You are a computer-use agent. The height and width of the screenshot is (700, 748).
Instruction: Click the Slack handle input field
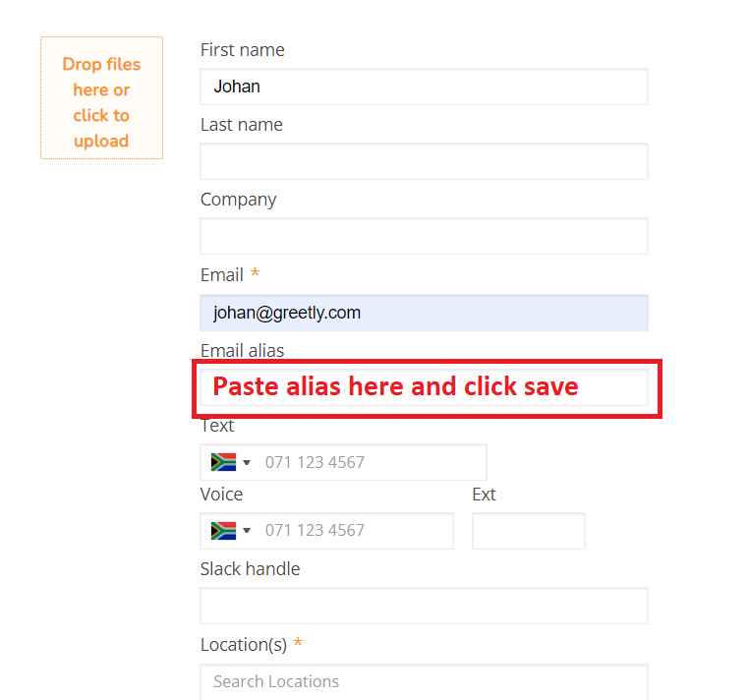click(x=424, y=606)
